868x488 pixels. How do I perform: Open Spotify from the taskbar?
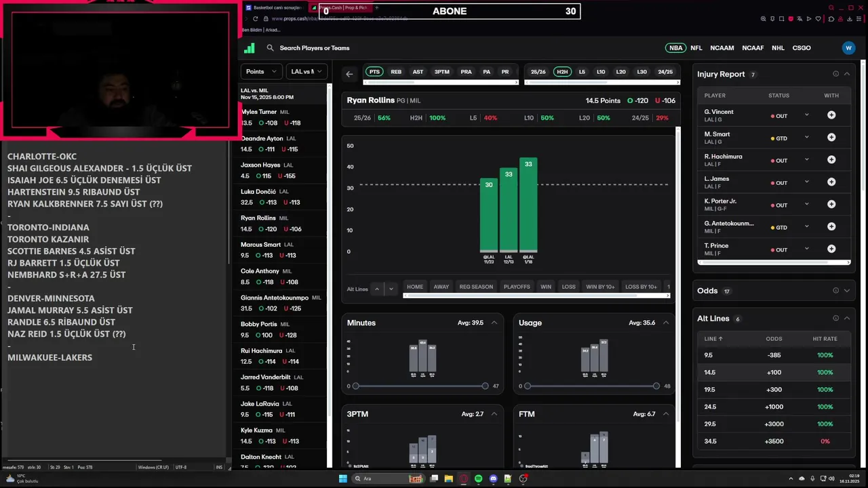[x=478, y=479]
